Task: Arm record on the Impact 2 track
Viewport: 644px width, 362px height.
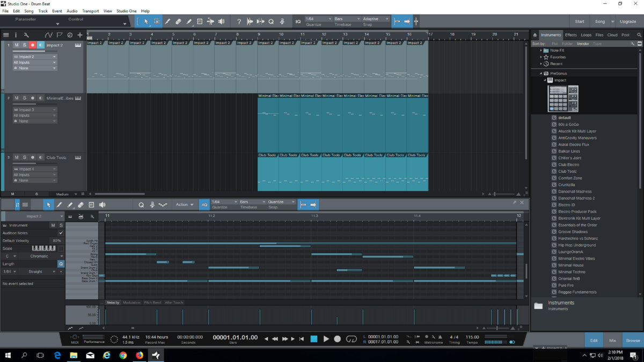Action: pos(32,45)
